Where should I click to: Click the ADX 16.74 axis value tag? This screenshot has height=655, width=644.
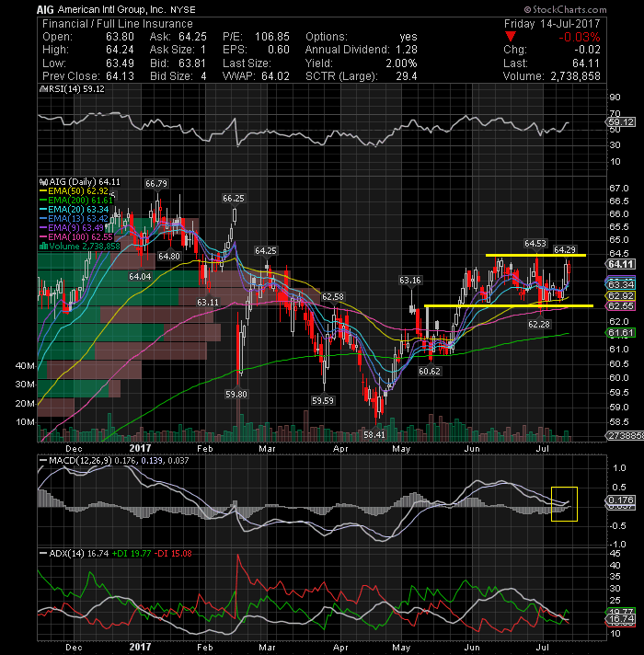[x=621, y=618]
